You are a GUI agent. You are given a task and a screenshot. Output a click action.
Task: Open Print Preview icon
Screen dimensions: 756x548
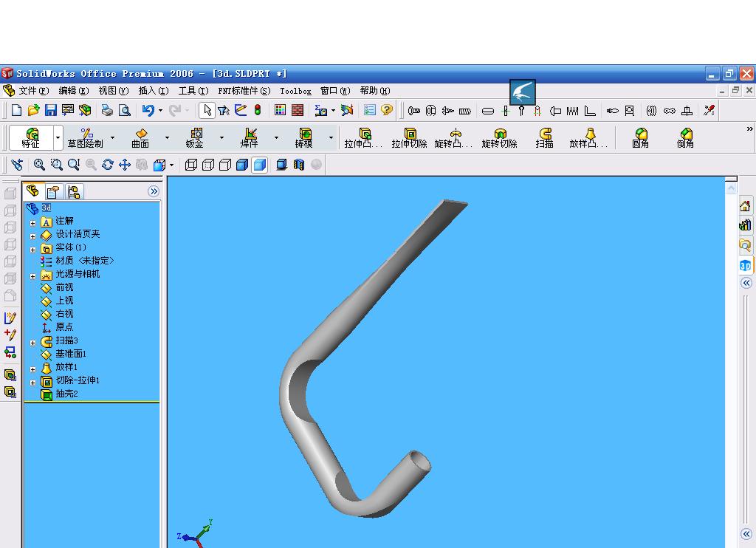coord(124,111)
